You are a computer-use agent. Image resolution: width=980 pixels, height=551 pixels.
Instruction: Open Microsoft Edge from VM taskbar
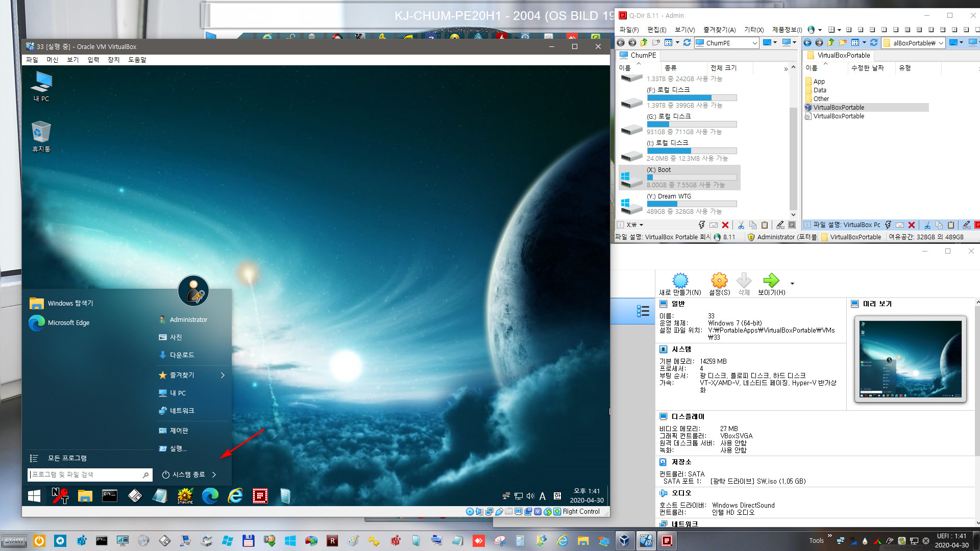click(x=210, y=496)
